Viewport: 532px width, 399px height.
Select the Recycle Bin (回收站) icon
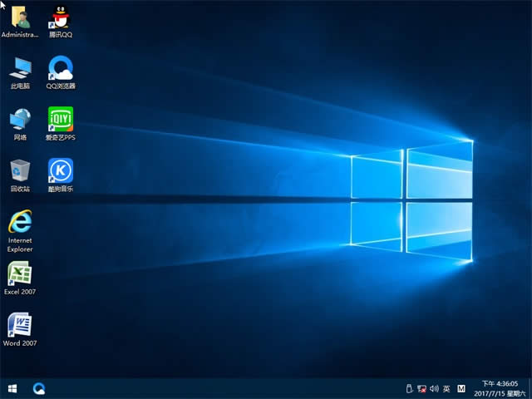coord(19,171)
